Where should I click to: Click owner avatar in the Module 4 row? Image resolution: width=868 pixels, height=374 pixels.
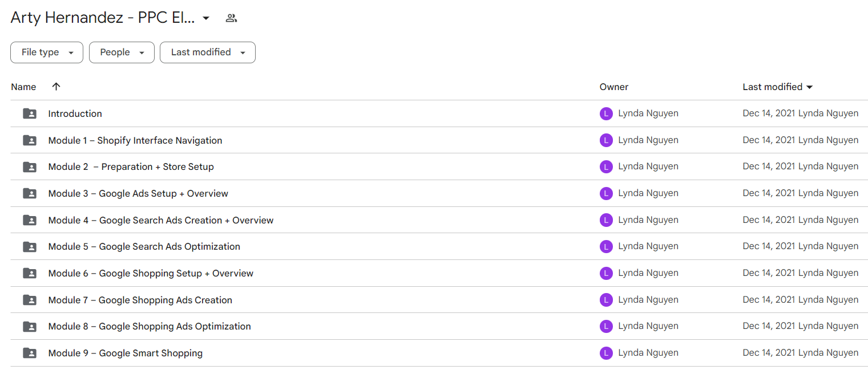point(606,220)
